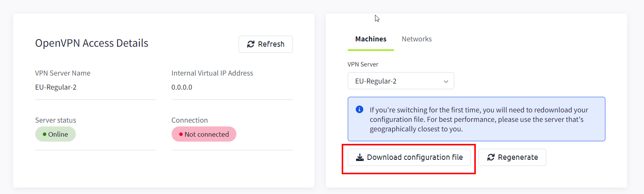Screen dimensions: 644x194
Task: Click the Regenerate button
Action: pos(512,157)
